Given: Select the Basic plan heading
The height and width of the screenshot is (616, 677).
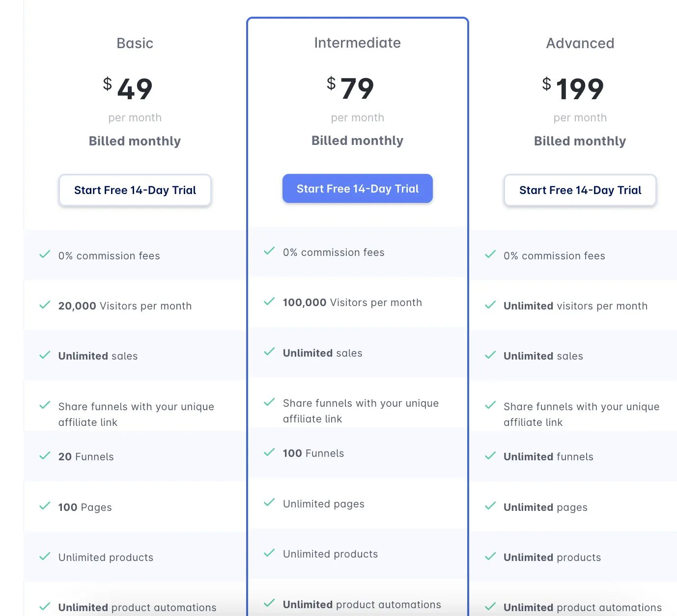Looking at the screenshot, I should point(135,43).
